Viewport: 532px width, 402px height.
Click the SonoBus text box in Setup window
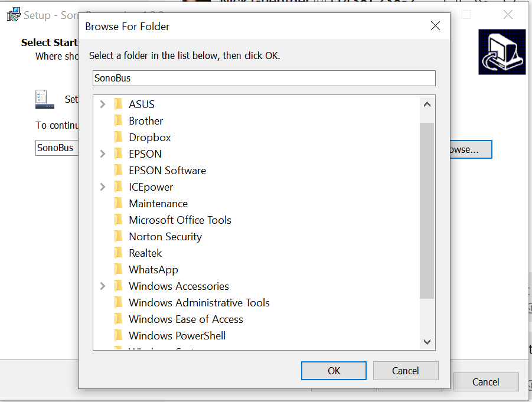click(x=57, y=148)
